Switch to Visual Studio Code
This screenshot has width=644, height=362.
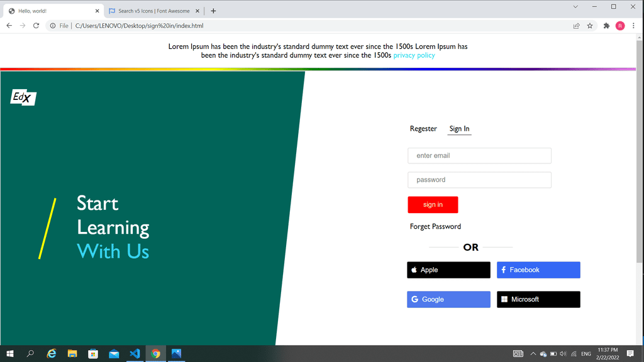[x=135, y=353]
